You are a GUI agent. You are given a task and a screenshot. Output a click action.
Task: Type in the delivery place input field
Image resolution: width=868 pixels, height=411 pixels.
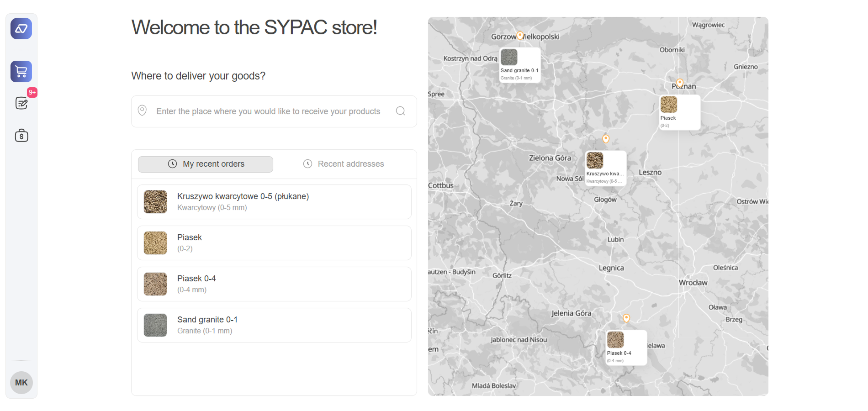click(x=270, y=111)
